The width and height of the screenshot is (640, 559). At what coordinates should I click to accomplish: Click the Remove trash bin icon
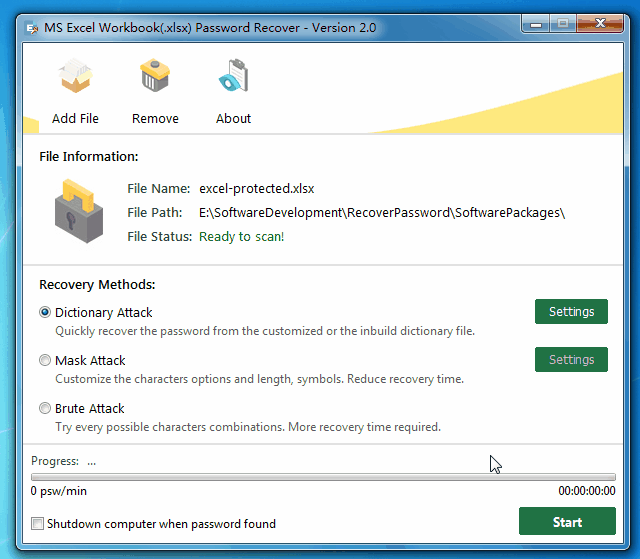155,76
